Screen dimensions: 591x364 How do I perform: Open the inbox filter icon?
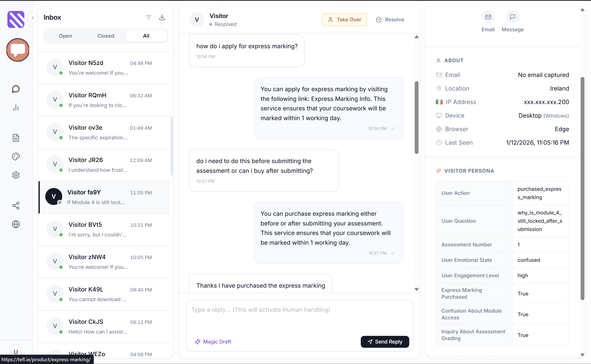(x=149, y=17)
